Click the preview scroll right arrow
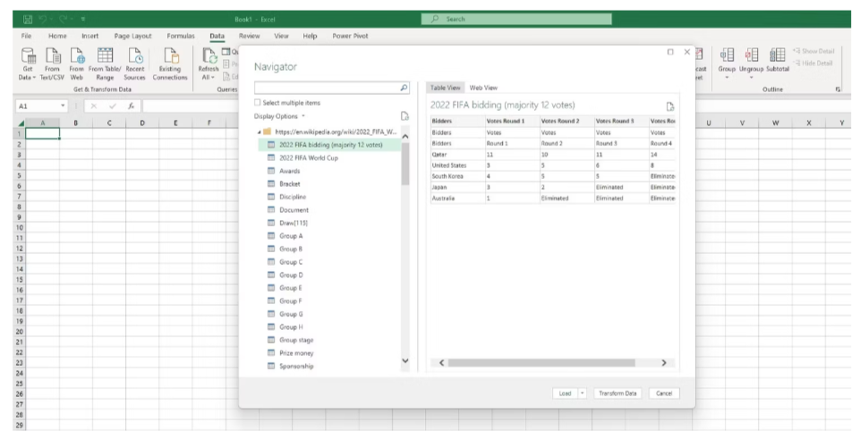The width and height of the screenshot is (868, 448). (x=664, y=363)
